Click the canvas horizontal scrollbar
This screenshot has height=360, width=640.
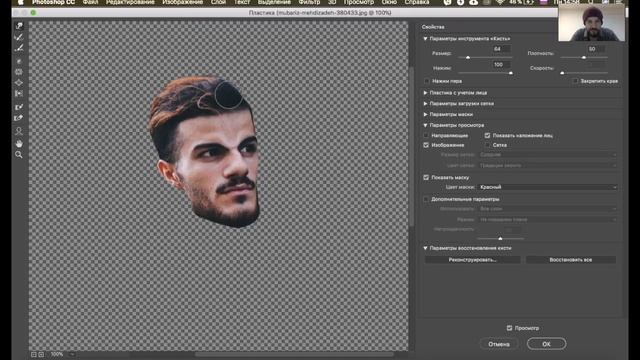[x=294, y=354]
